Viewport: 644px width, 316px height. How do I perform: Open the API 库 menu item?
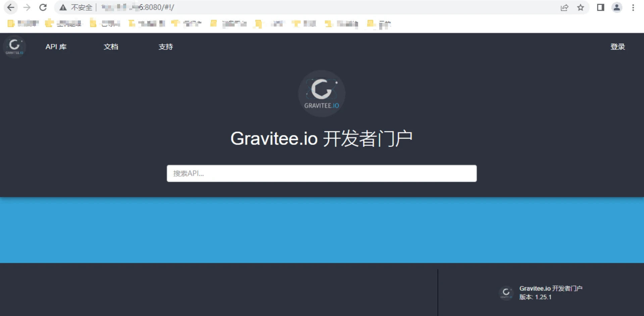click(x=56, y=47)
